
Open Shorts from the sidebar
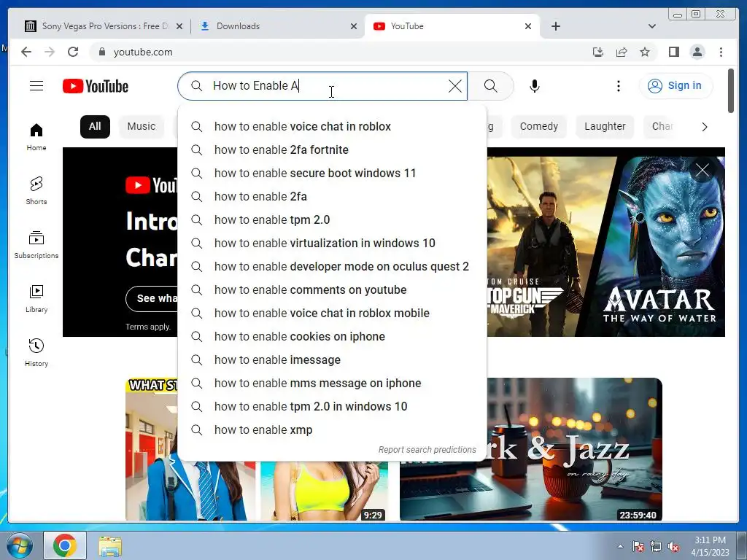(36, 191)
